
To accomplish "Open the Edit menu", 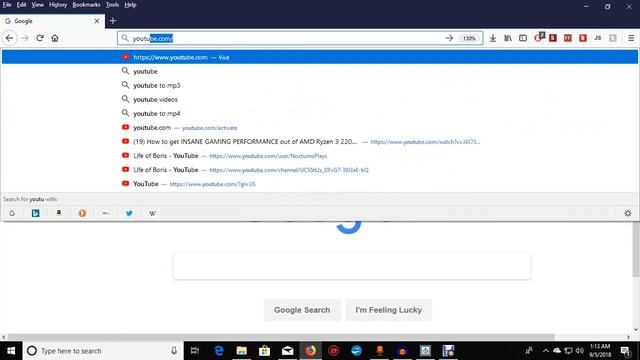I will click(21, 5).
